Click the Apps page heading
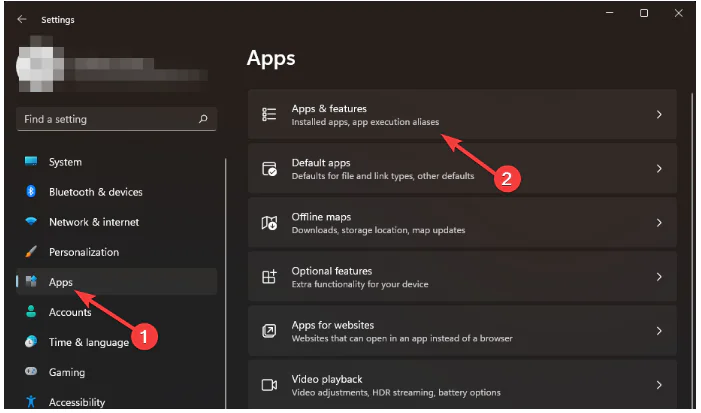 point(271,59)
